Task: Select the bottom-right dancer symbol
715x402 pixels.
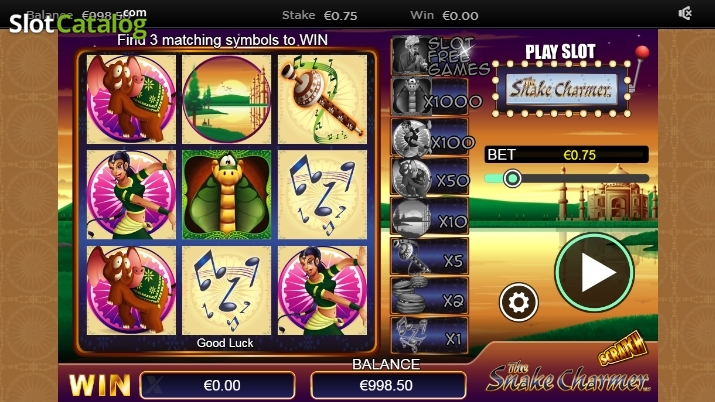Action: pos(322,290)
